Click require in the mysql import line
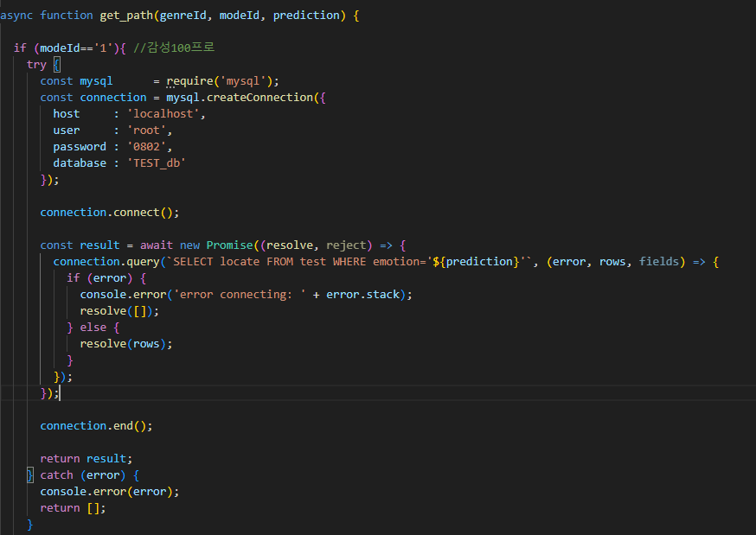 coord(189,81)
